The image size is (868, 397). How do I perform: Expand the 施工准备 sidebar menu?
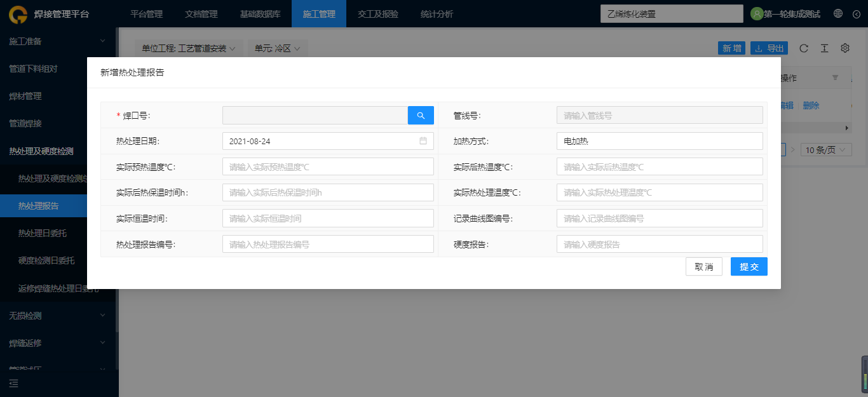[x=58, y=41]
